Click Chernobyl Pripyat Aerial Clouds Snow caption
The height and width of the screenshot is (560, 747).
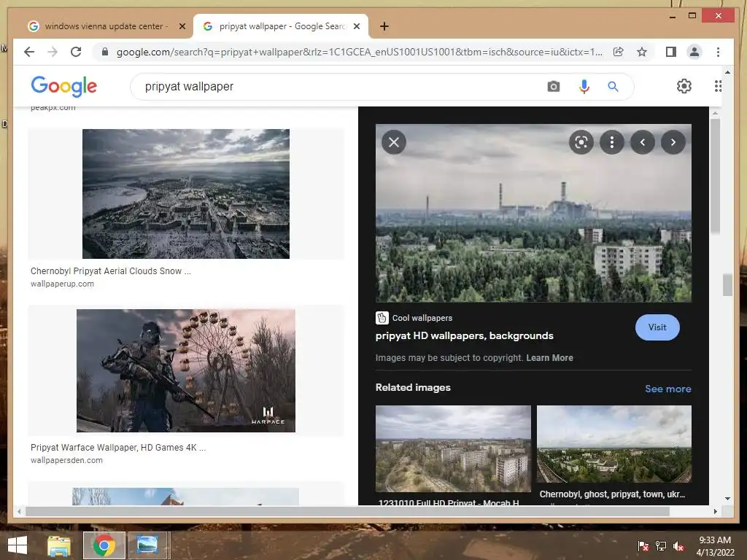tap(111, 271)
